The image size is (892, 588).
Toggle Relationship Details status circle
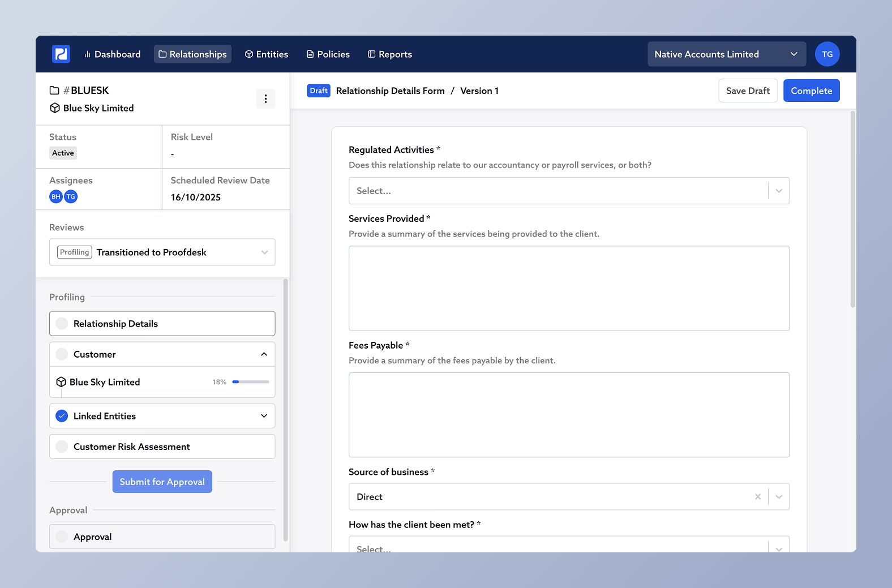click(x=62, y=324)
